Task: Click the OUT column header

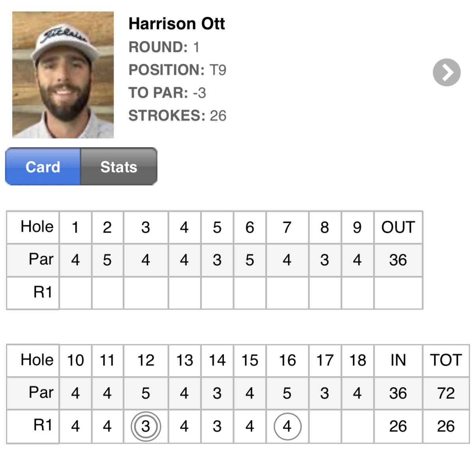Action: click(398, 227)
